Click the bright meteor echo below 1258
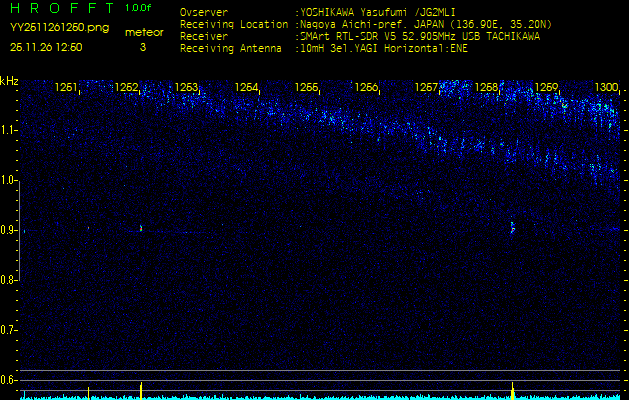The width and height of the screenshot is (629, 400). [513, 228]
